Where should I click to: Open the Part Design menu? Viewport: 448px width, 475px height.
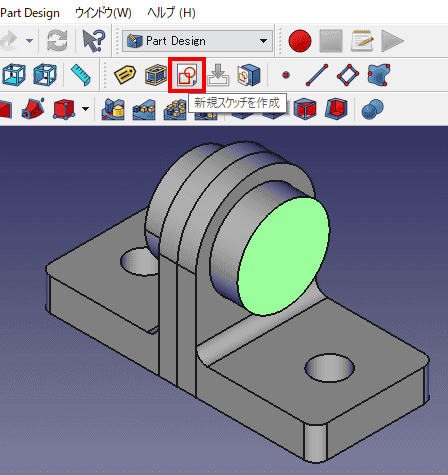[30, 13]
